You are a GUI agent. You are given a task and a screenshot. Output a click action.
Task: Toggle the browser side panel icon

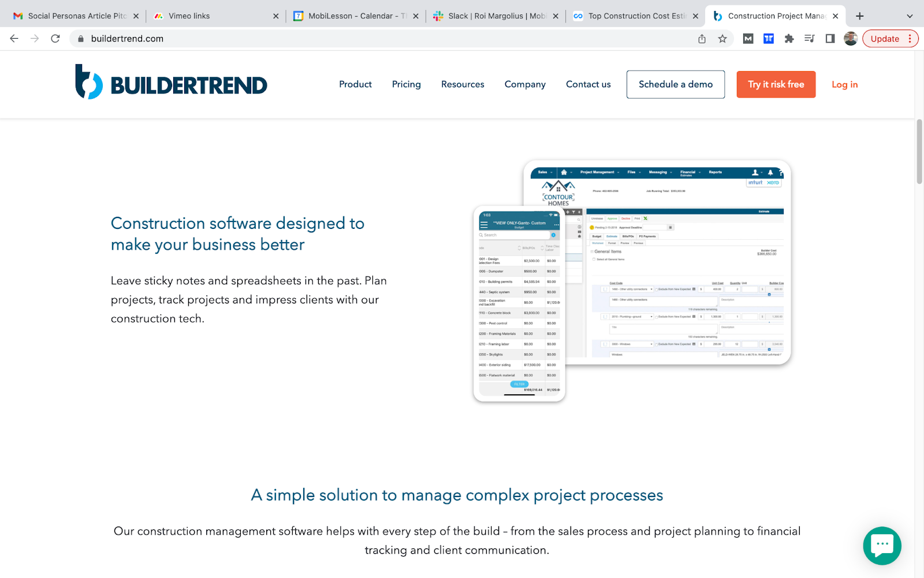coord(830,39)
